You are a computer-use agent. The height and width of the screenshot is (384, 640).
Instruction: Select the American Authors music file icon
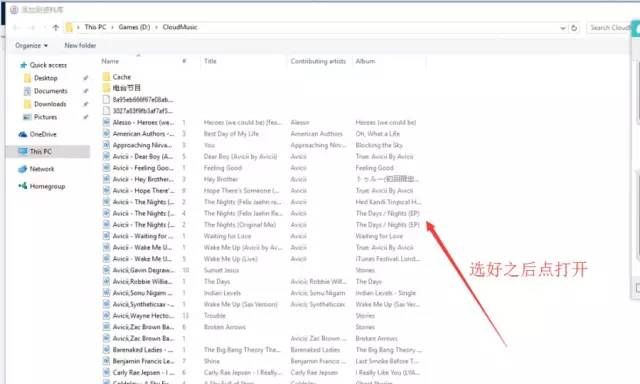(107, 134)
